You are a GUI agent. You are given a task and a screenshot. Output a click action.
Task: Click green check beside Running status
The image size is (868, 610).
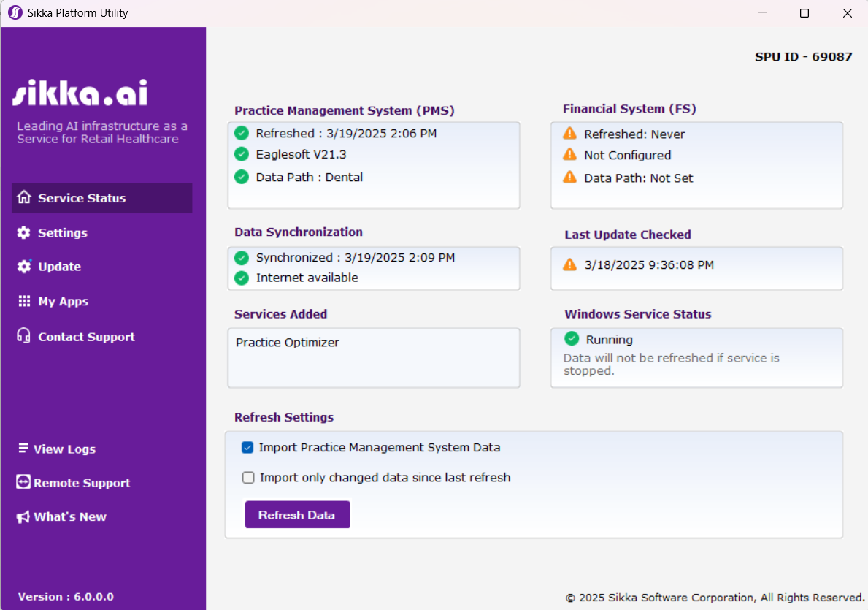tap(572, 338)
